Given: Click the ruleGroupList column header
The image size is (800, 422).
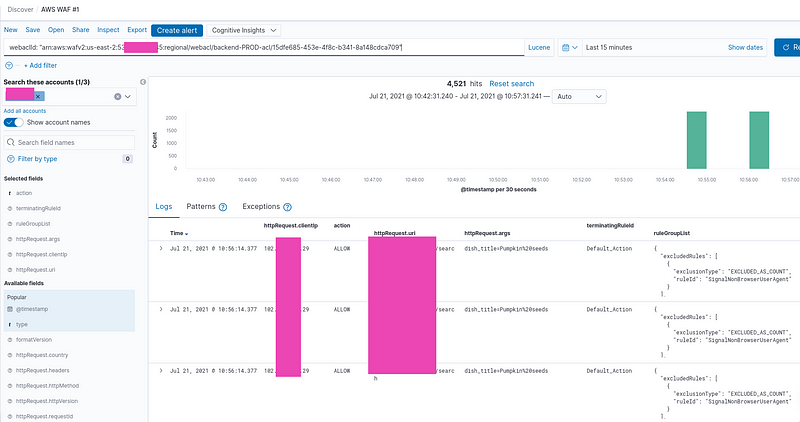Looking at the screenshot, I should 671,233.
